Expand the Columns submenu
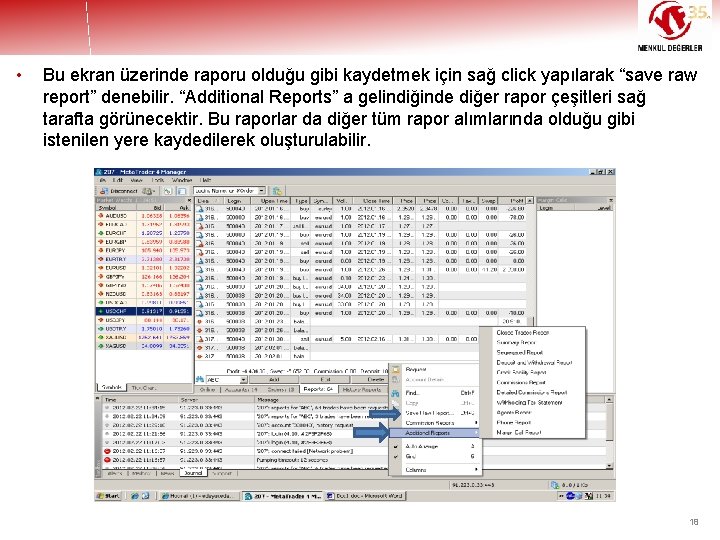 pyautogui.click(x=434, y=470)
